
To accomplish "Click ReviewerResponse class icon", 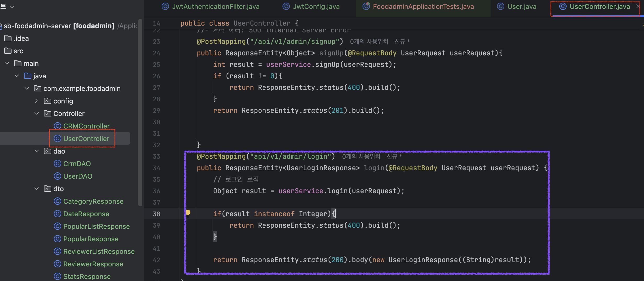I will pyautogui.click(x=58, y=264).
